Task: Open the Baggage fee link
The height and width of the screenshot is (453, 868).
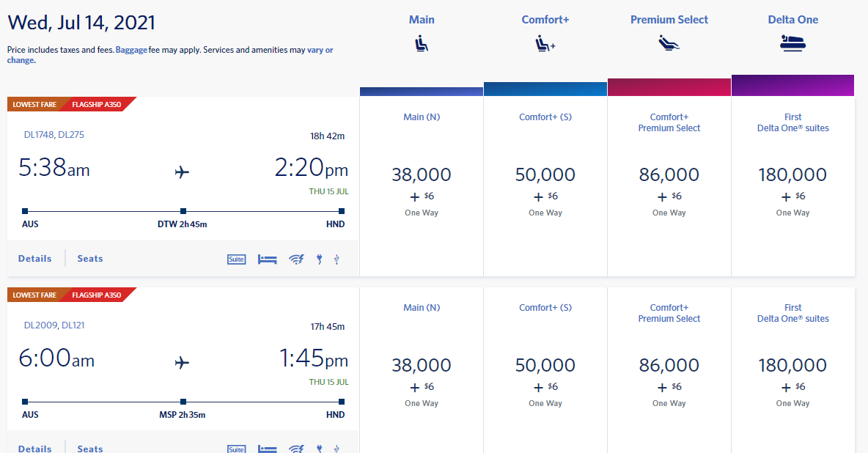Action: [131, 50]
